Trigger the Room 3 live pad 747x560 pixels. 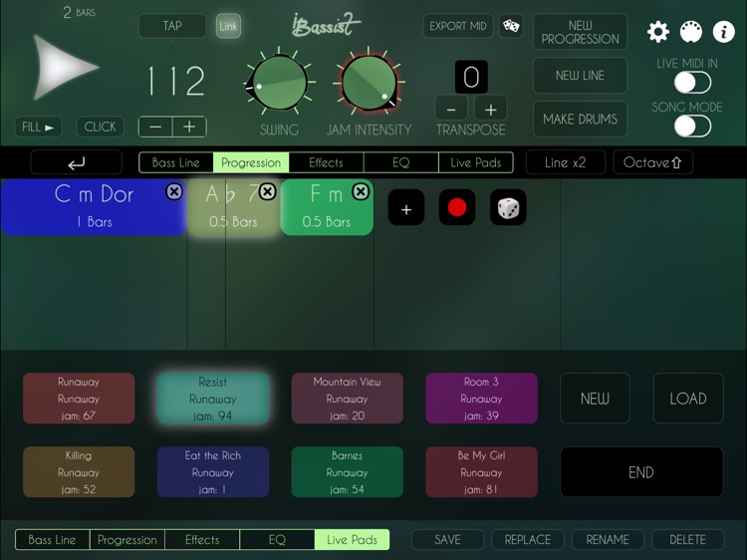click(482, 399)
